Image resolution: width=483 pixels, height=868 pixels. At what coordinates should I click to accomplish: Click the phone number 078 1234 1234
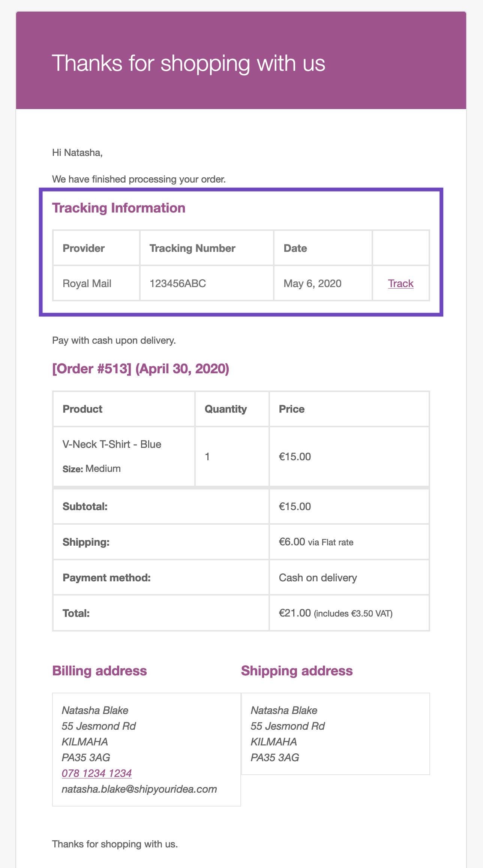point(97,773)
